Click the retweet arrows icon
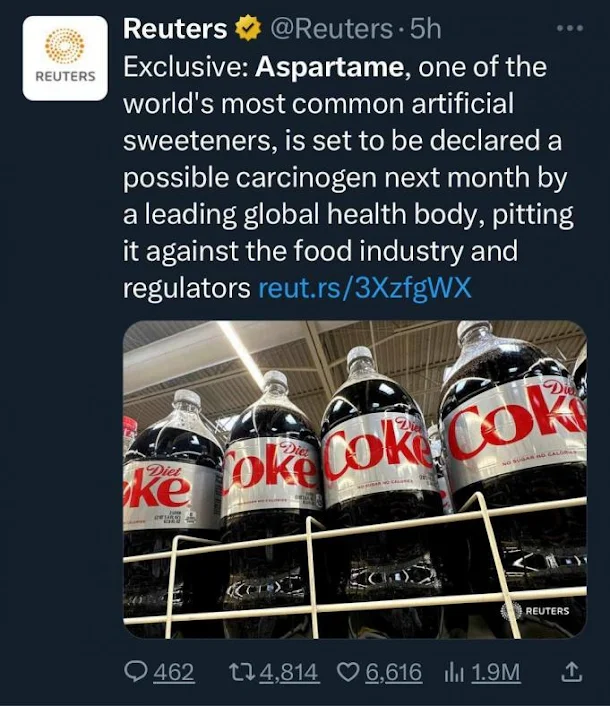The image size is (610, 706). (242, 672)
